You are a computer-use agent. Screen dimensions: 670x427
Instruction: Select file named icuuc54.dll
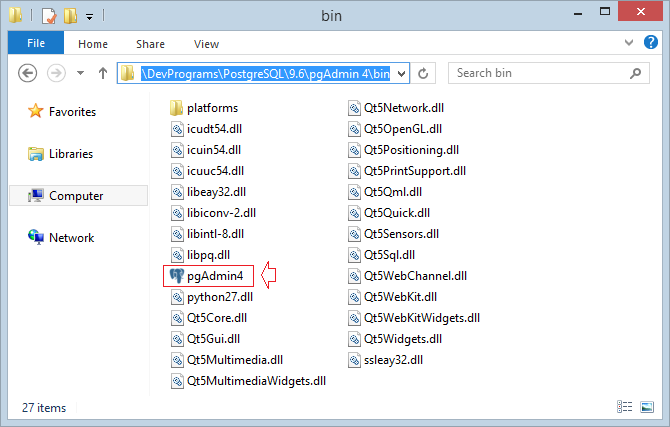click(x=215, y=171)
